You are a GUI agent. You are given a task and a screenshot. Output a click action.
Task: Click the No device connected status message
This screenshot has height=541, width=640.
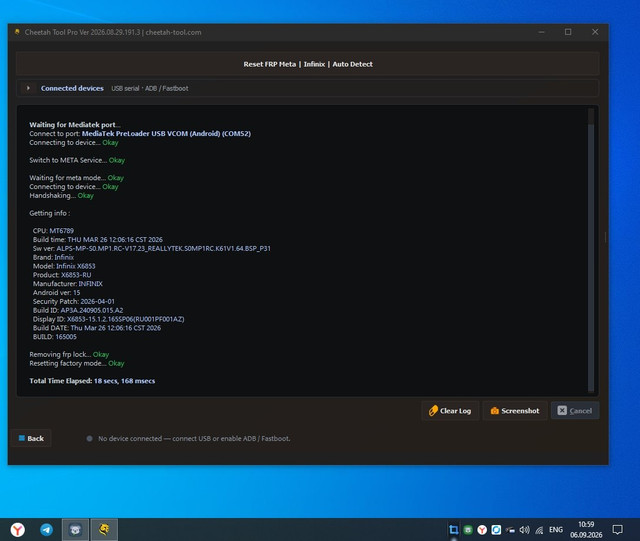coord(194,439)
